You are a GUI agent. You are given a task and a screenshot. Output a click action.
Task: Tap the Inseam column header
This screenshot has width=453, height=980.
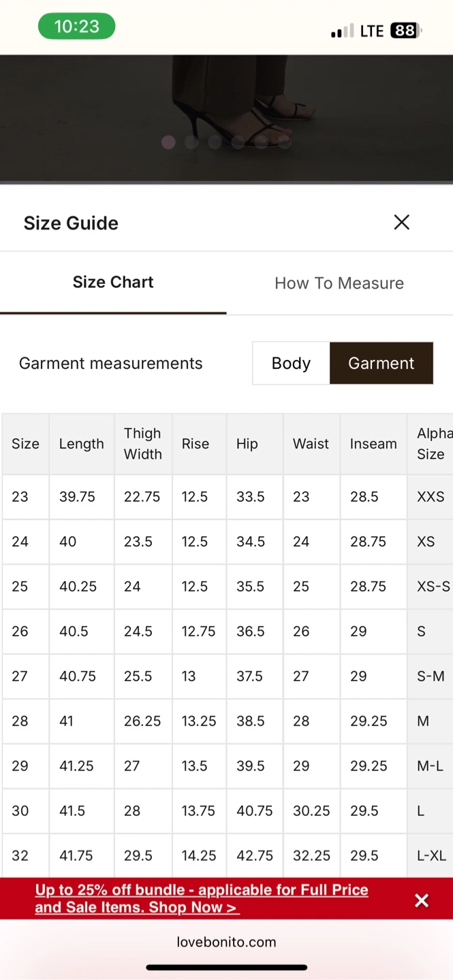click(x=373, y=444)
